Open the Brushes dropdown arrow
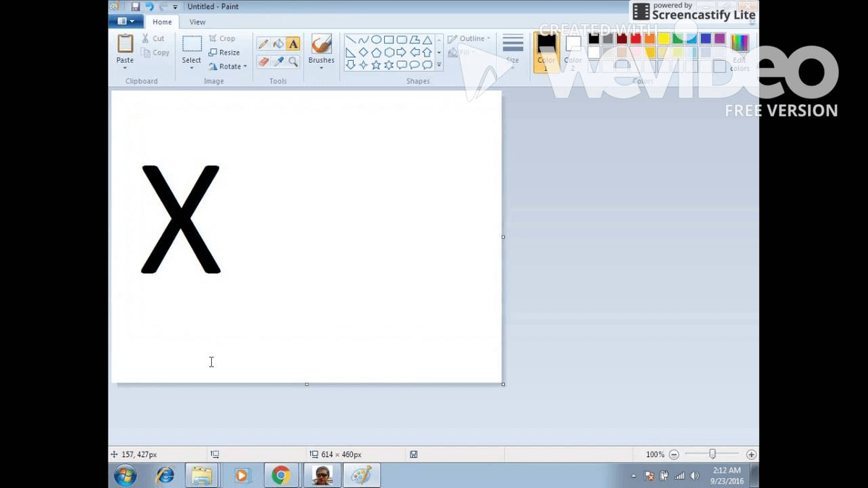The width and height of the screenshot is (868, 488). [321, 68]
